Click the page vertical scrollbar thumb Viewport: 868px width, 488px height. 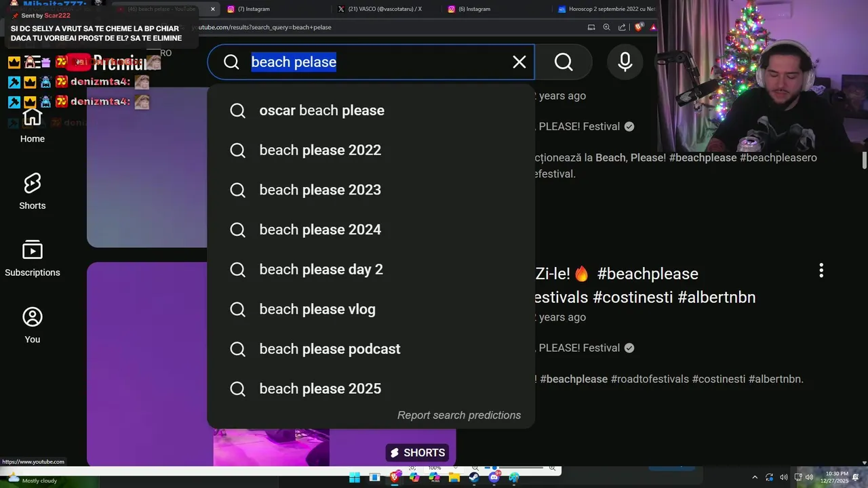864,161
